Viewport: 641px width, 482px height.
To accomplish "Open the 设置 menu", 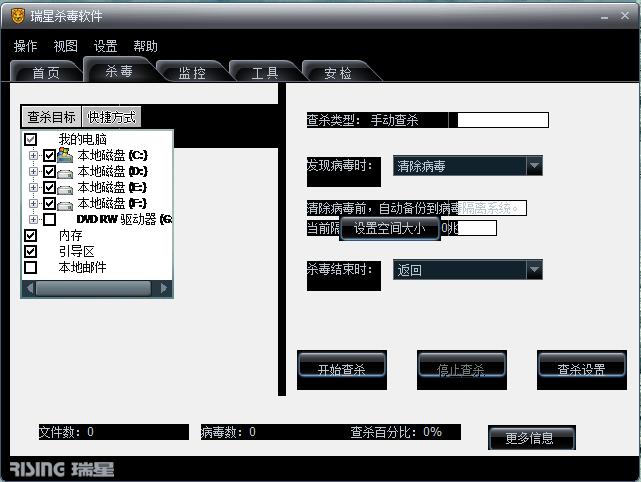I will tap(105, 46).
